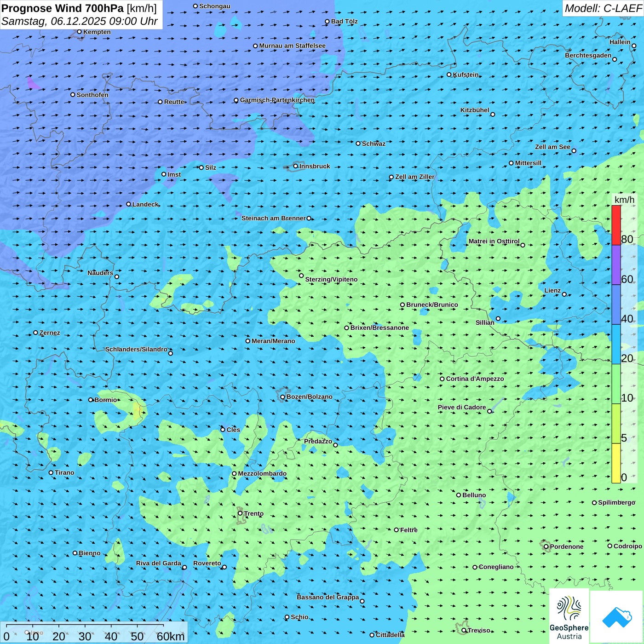Select the Bozen/Bolzano location marker
The width and height of the screenshot is (644, 644).
coord(282,397)
